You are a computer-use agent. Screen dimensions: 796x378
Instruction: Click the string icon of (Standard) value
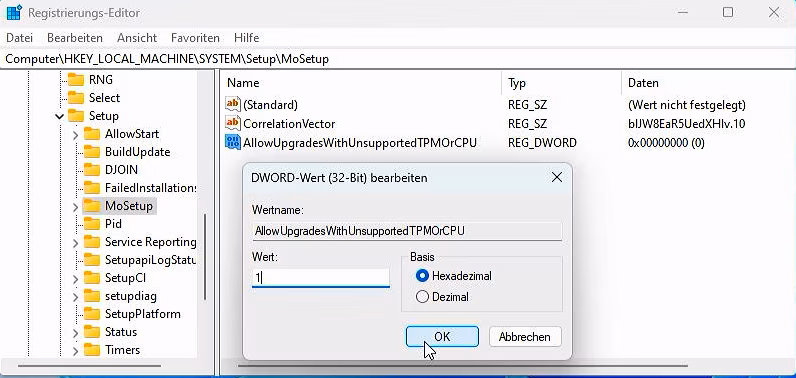pos(233,105)
